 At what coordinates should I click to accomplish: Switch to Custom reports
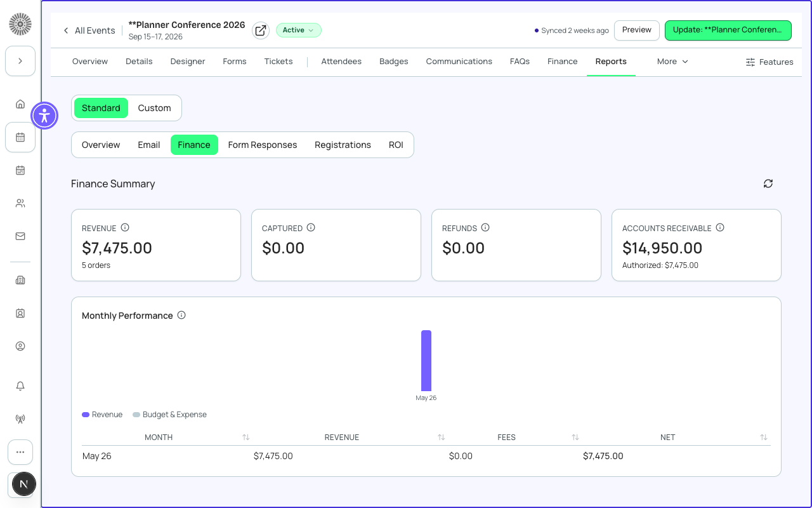pos(155,108)
